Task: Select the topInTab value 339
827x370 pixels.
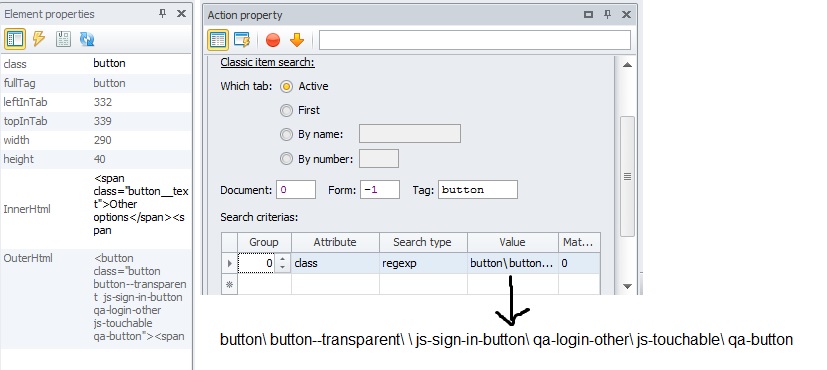Action: tap(102, 121)
